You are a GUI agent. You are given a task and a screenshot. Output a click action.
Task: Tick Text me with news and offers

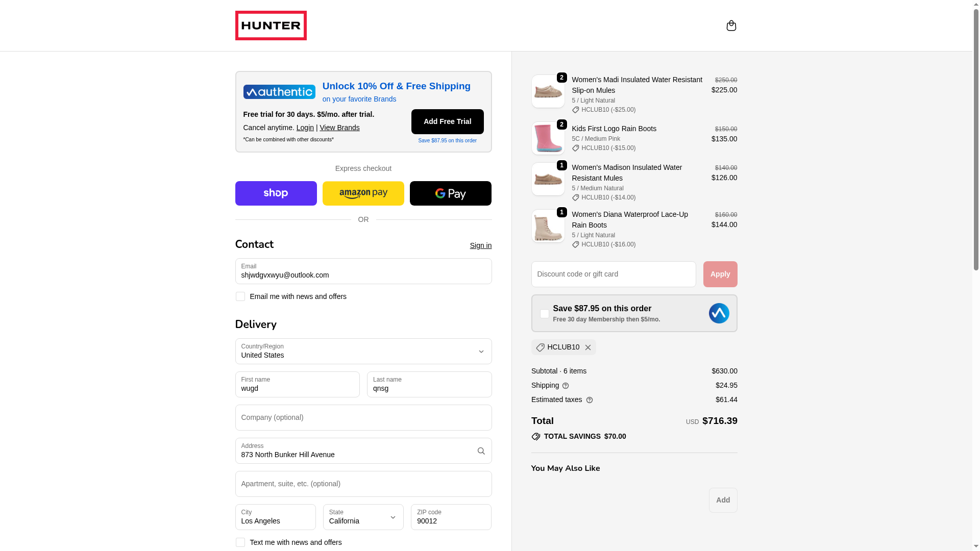click(x=240, y=542)
